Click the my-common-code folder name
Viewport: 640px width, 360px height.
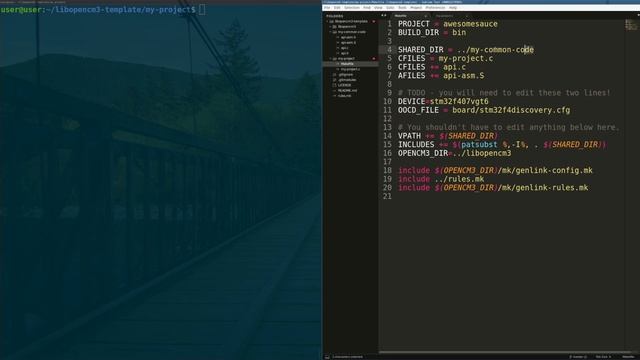coord(352,32)
